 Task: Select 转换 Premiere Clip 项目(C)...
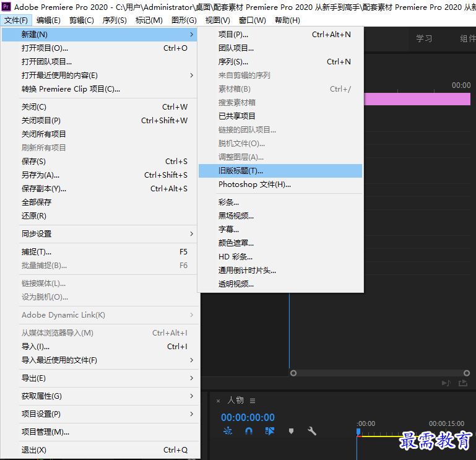[99, 89]
